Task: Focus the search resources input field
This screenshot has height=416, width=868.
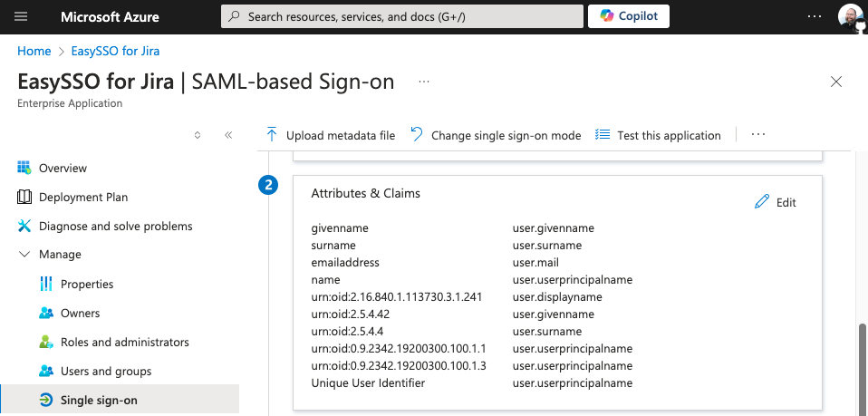Action: tap(402, 16)
